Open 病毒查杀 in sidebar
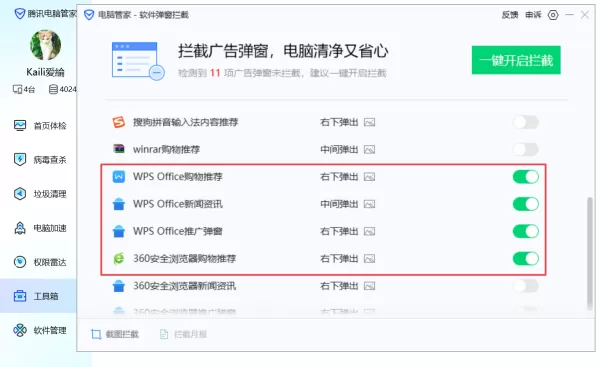 pyautogui.click(x=40, y=160)
